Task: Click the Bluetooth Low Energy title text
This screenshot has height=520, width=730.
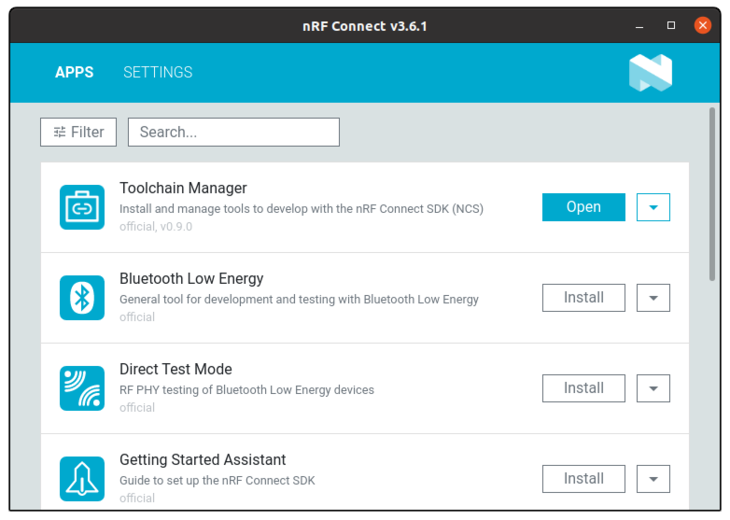Action: [191, 278]
